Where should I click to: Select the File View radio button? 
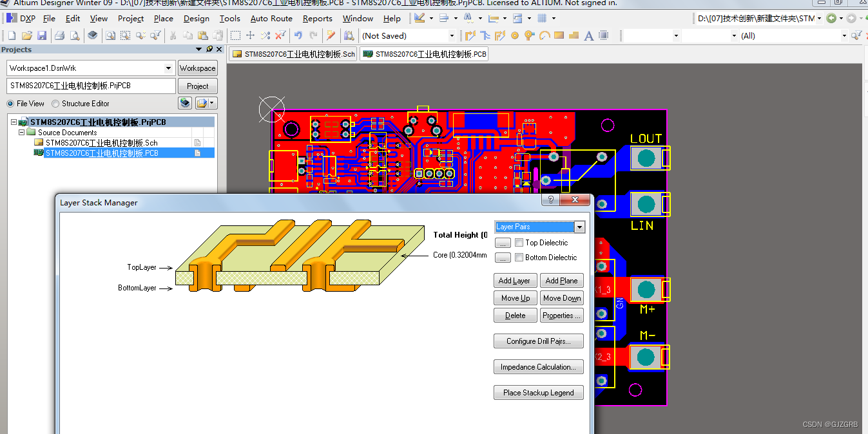pos(10,104)
